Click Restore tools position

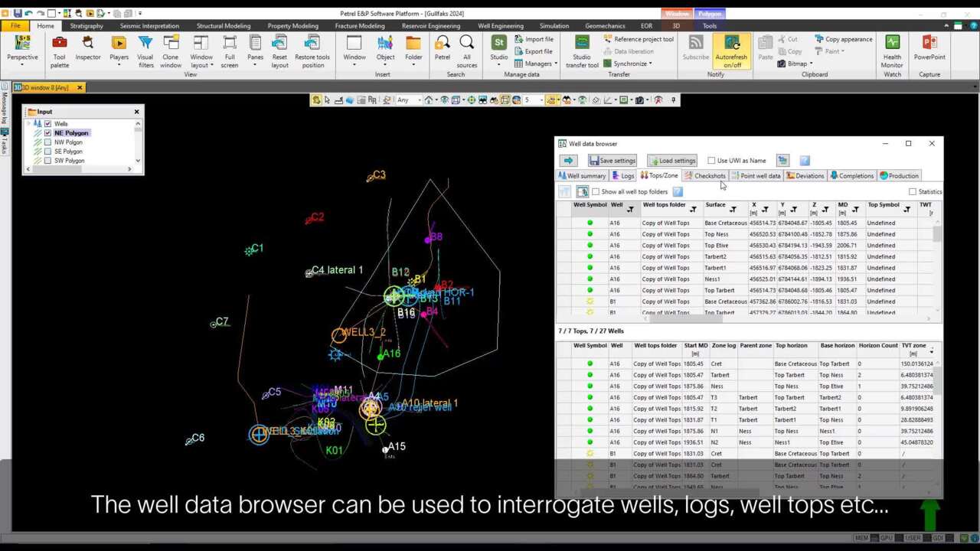pyautogui.click(x=312, y=51)
